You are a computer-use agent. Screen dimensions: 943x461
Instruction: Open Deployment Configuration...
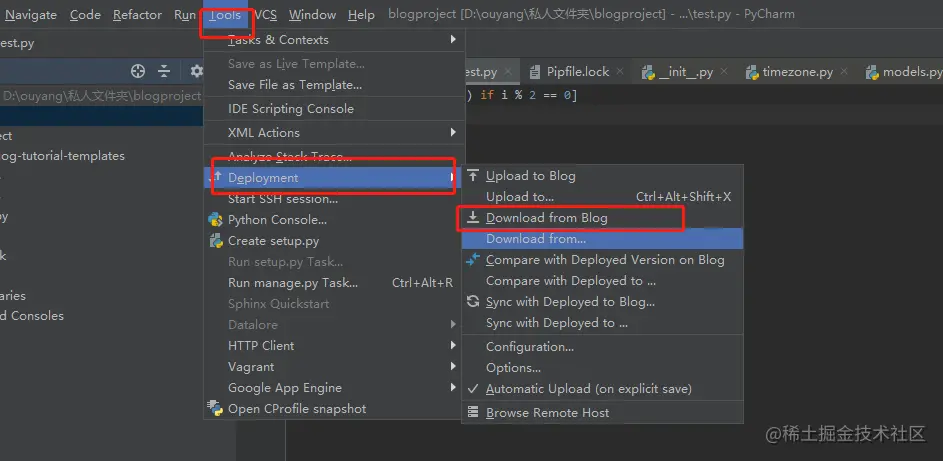[x=602, y=347]
